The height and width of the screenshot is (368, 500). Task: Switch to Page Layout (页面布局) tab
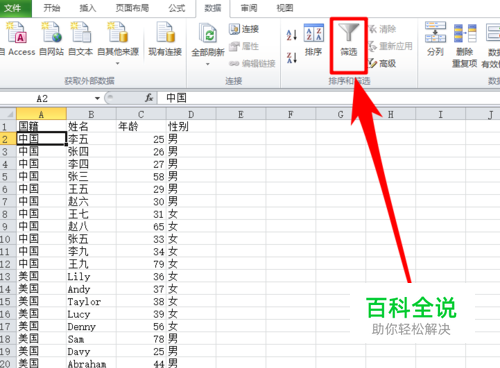132,8
